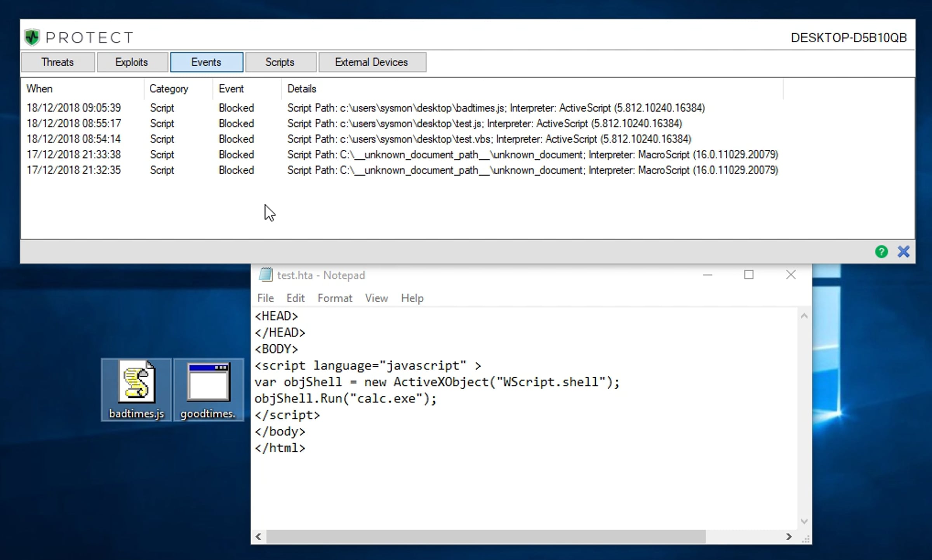Open the Notepad View menu
This screenshot has height=560, width=932.
[x=376, y=298]
